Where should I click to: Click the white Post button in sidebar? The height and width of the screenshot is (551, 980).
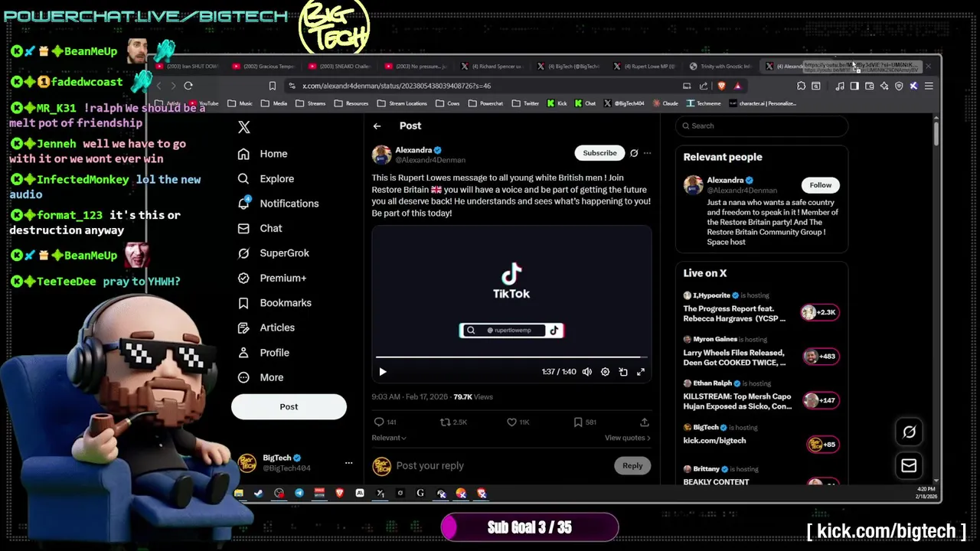289,406
